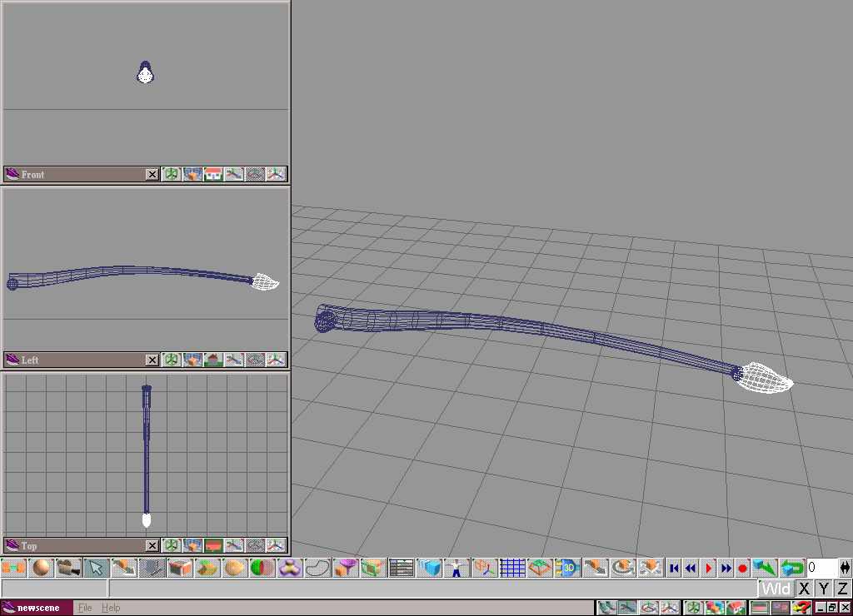Open the Help menu
Screen dimensions: 853x616
(111, 608)
